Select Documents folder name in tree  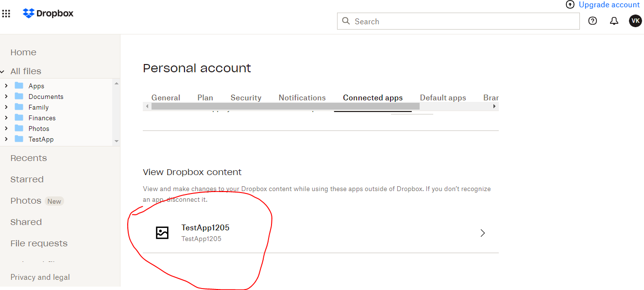click(46, 97)
